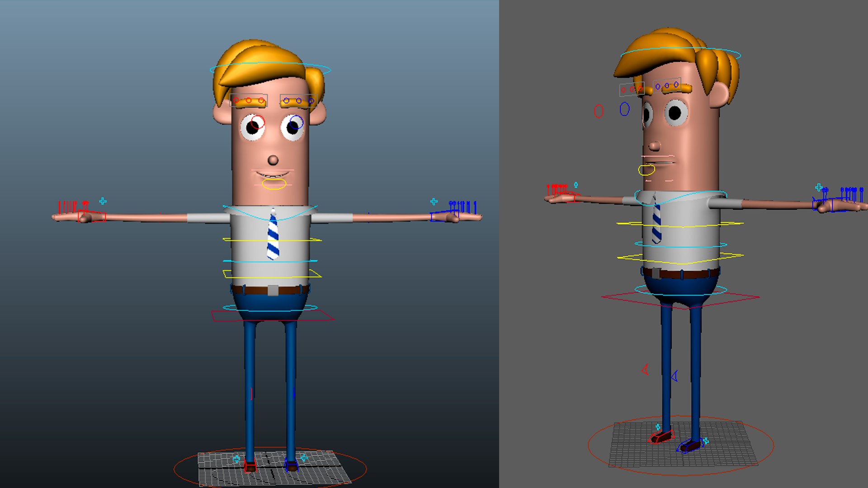868x488 pixels.
Task: Select red knee pole vector in perspective view
Action: (645, 370)
